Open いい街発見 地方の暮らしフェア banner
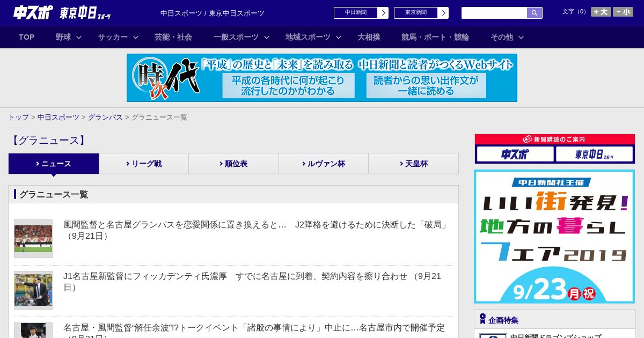The image size is (644, 338). tap(554, 237)
